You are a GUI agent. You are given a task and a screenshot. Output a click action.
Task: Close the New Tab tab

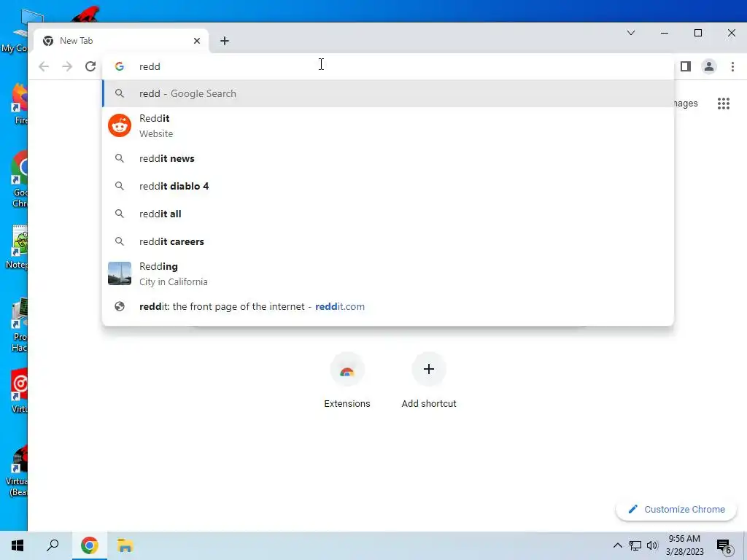click(x=197, y=41)
